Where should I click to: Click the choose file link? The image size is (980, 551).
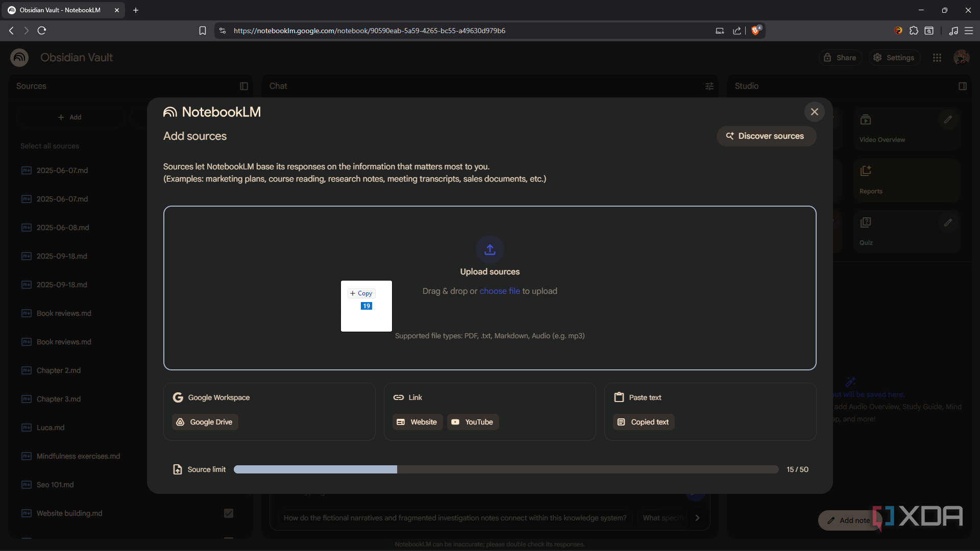point(500,291)
